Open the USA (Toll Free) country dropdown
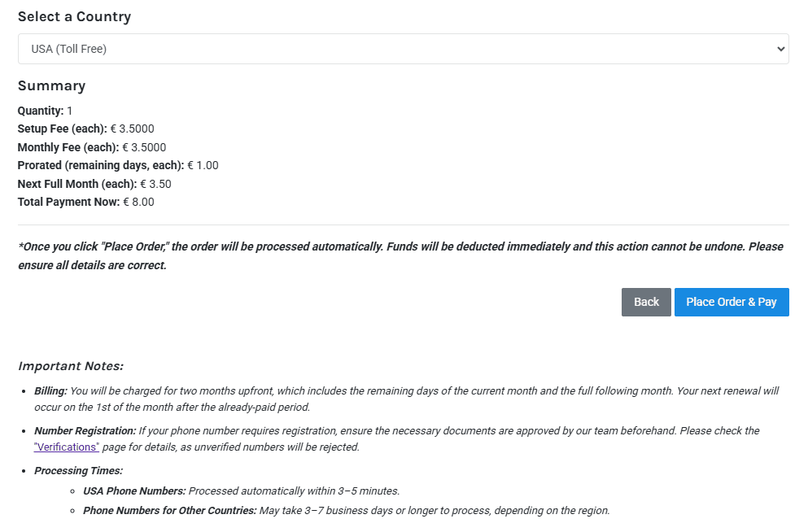 (403, 49)
